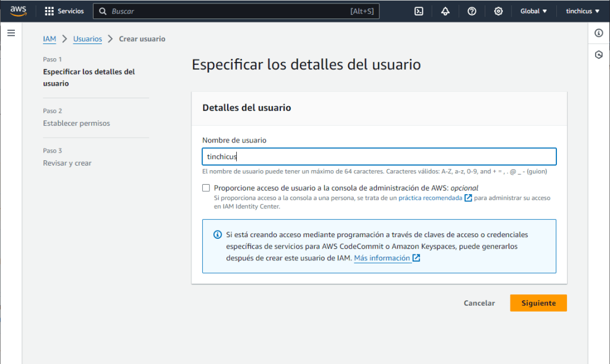Follow the Más información link
610x364 pixels.
click(x=382, y=258)
